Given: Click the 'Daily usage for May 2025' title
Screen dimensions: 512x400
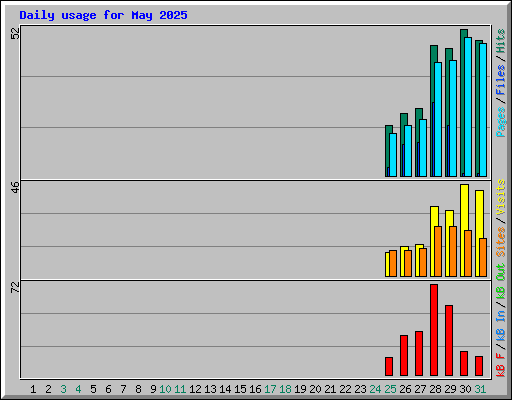Looking at the screenshot, I should [103, 16].
